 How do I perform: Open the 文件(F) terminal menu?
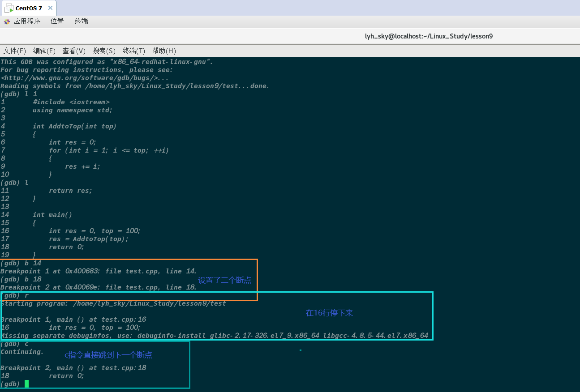(15, 51)
